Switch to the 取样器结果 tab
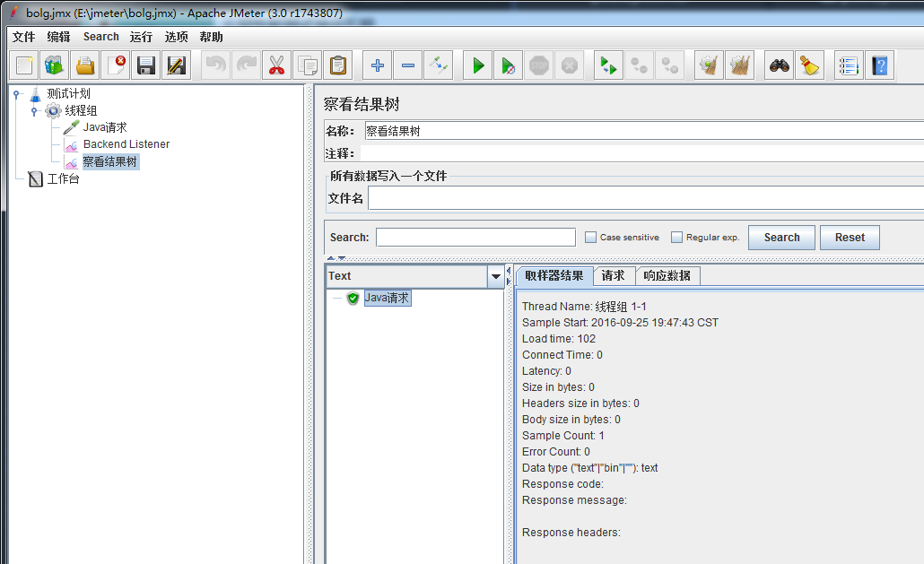Screen dimensions: 924x564 tap(554, 275)
